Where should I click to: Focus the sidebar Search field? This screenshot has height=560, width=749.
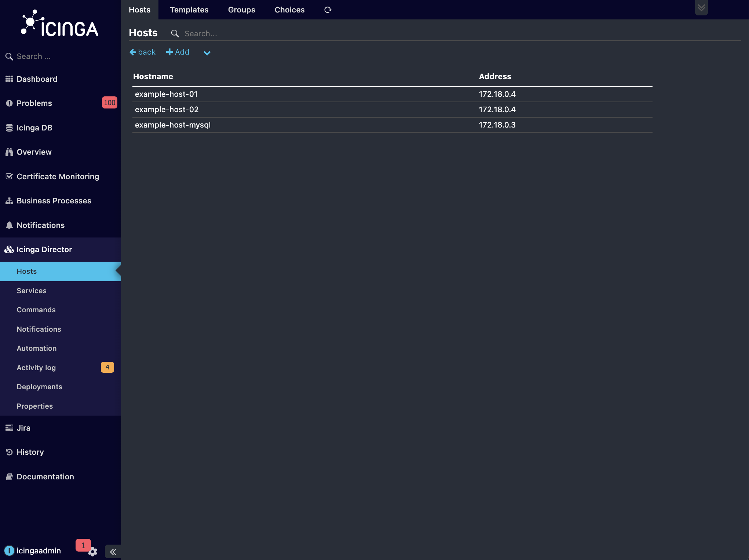point(66,56)
